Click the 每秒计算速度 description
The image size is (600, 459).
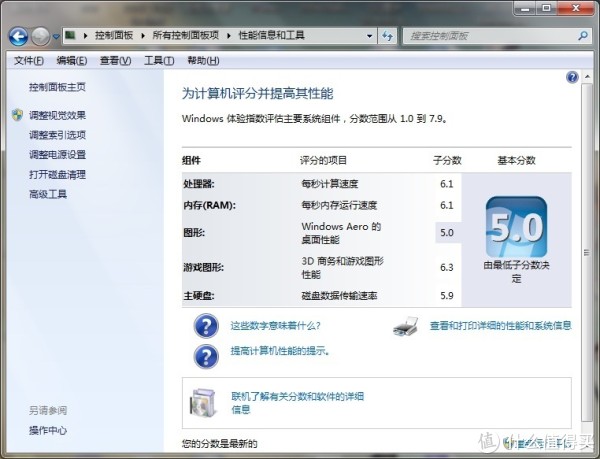pos(329,184)
